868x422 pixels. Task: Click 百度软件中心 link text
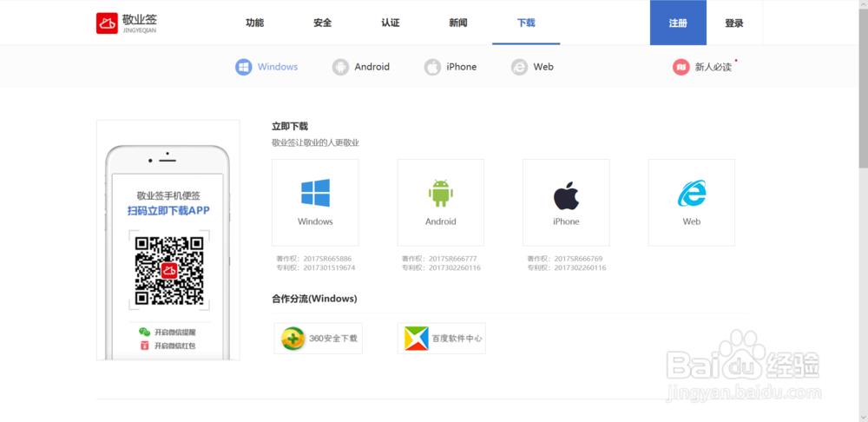click(x=457, y=339)
